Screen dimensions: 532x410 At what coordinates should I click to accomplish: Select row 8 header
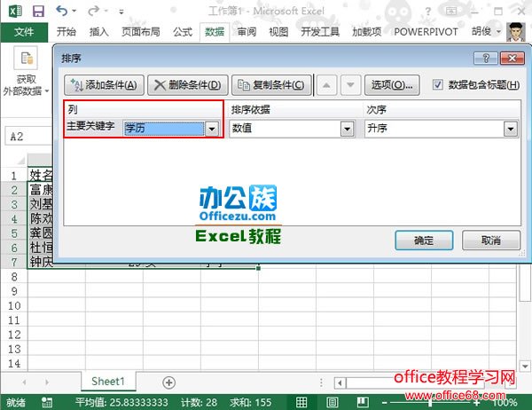click(14, 277)
